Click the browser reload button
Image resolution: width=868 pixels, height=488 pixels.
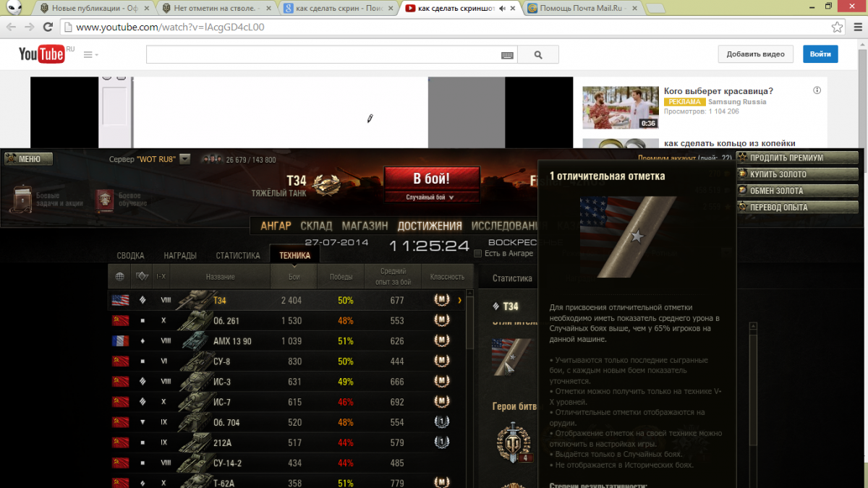[x=48, y=27]
